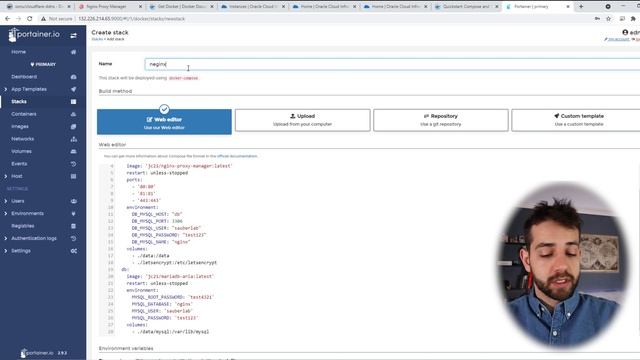Click the Not secure warning icon
The width and height of the screenshot is (640, 360).
tap(43, 19)
